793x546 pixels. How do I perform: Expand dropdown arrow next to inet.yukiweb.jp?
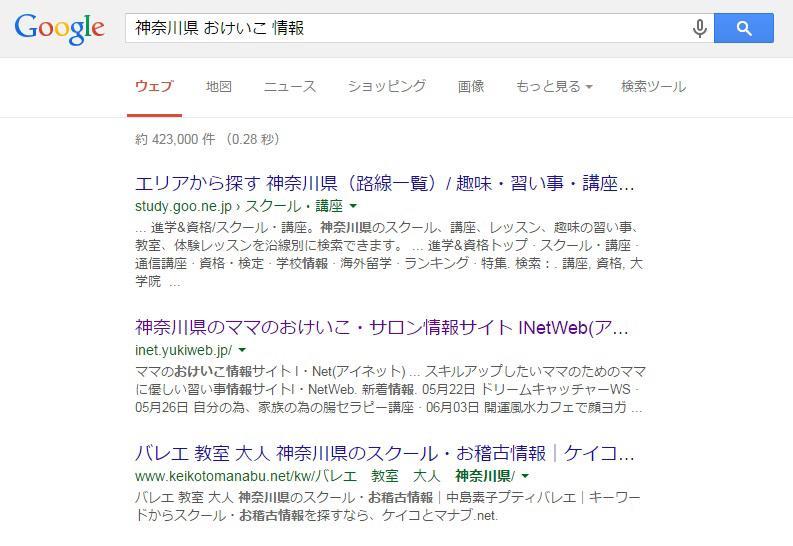[242, 350]
